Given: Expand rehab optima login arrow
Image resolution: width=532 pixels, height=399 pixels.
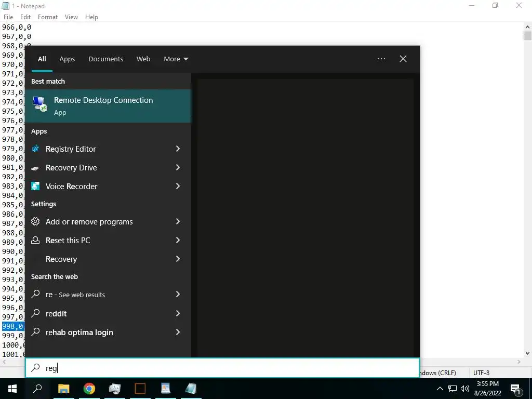Looking at the screenshot, I should (x=178, y=332).
